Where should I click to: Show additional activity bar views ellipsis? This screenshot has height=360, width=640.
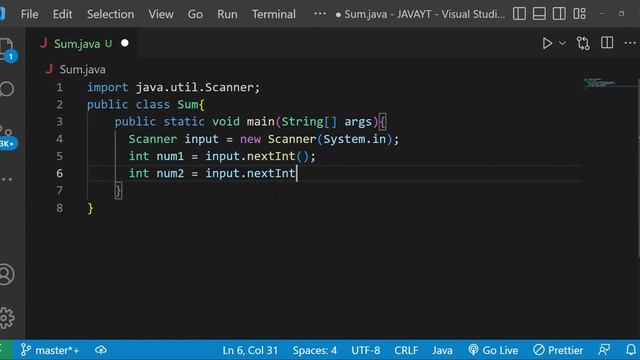coord(7,179)
